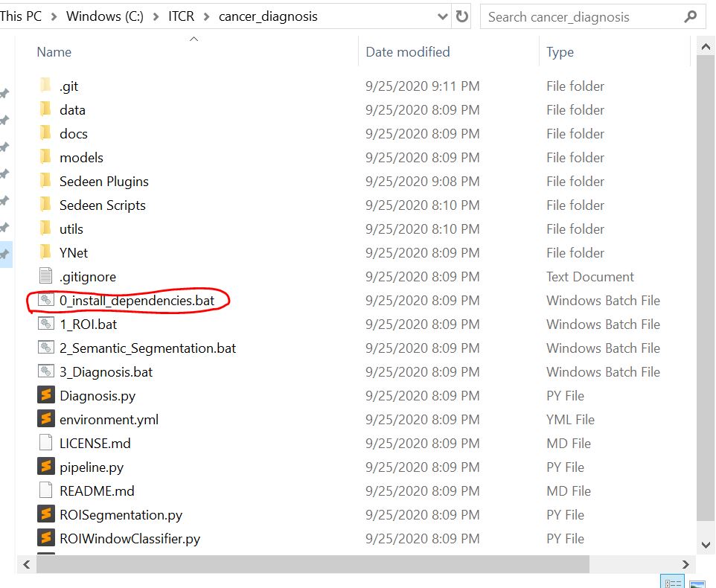Click the vertical scrollbar thumb
Image resolution: width=716 pixels, height=588 pixels.
[x=706, y=287]
